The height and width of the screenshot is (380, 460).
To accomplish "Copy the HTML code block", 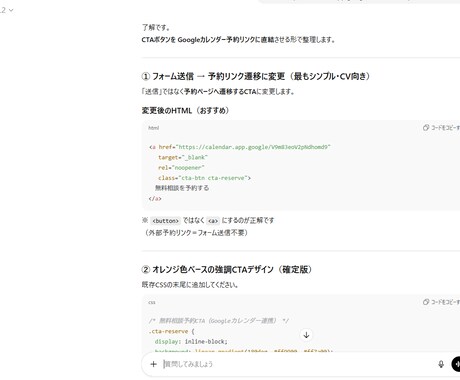I will 441,128.
